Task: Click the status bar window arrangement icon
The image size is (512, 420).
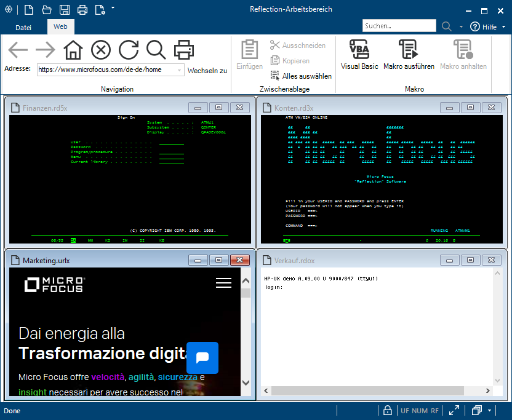Action: coord(477,410)
